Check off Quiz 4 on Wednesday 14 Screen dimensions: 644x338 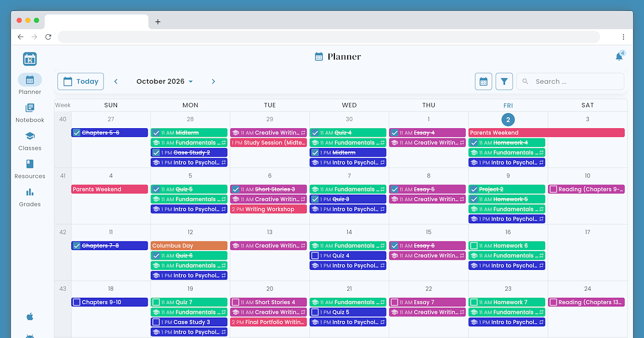pyautogui.click(x=315, y=255)
